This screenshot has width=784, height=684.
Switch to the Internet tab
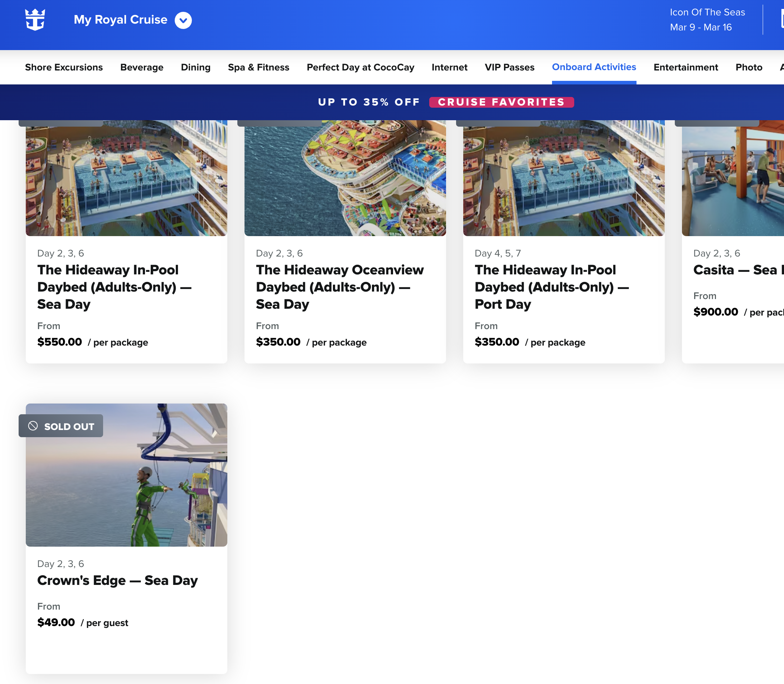tap(450, 67)
